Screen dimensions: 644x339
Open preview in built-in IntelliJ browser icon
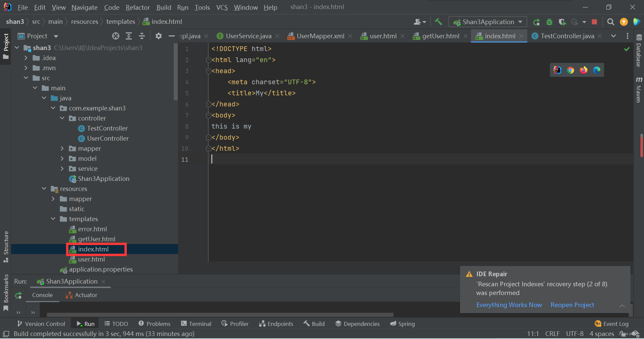click(557, 70)
